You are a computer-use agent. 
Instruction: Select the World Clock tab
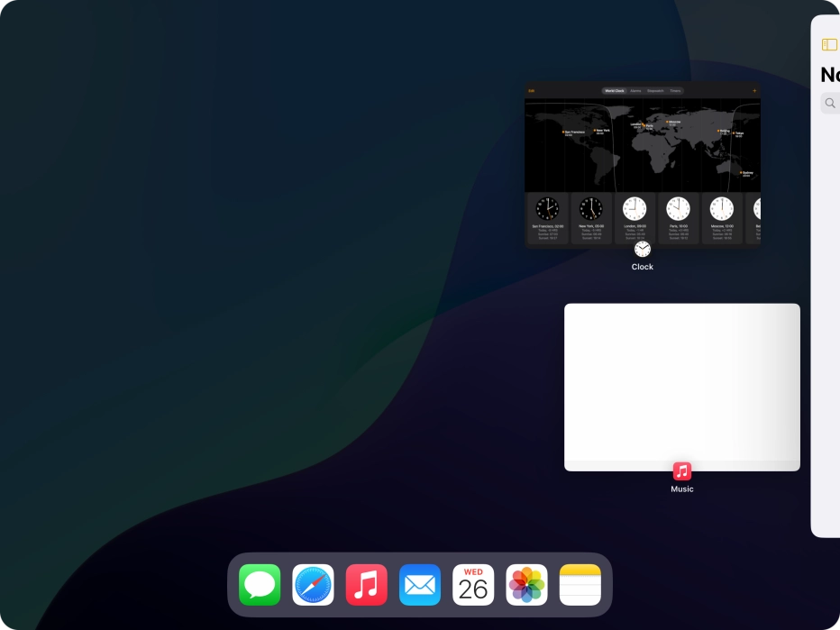615,91
